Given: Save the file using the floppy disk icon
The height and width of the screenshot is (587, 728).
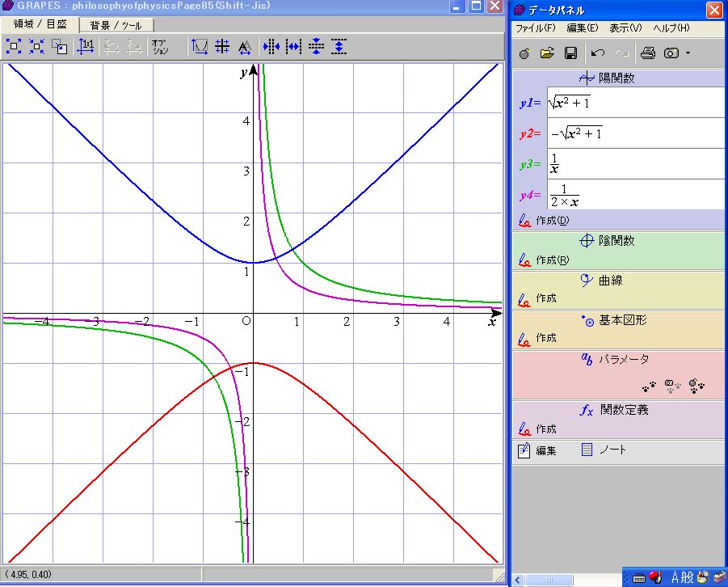Looking at the screenshot, I should (570, 53).
